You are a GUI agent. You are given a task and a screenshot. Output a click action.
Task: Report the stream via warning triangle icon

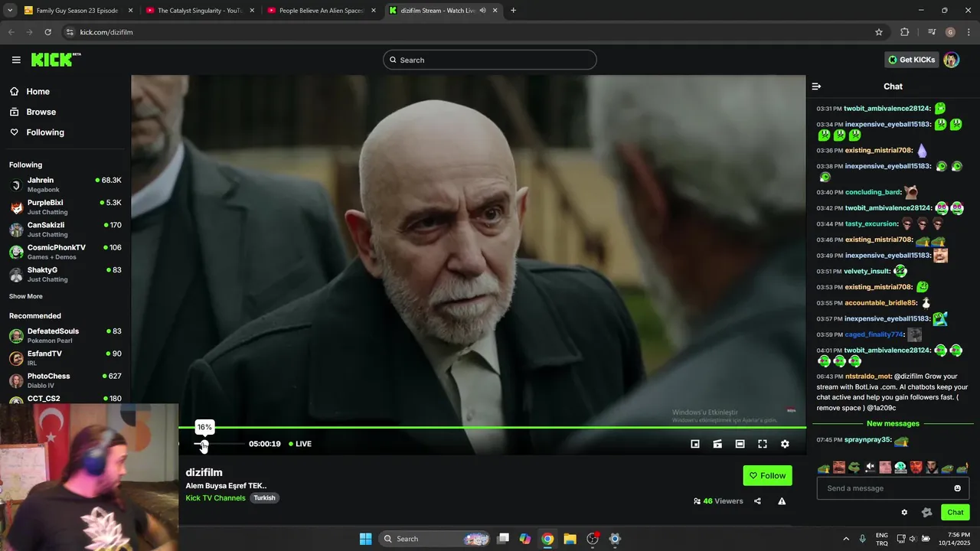click(x=782, y=501)
